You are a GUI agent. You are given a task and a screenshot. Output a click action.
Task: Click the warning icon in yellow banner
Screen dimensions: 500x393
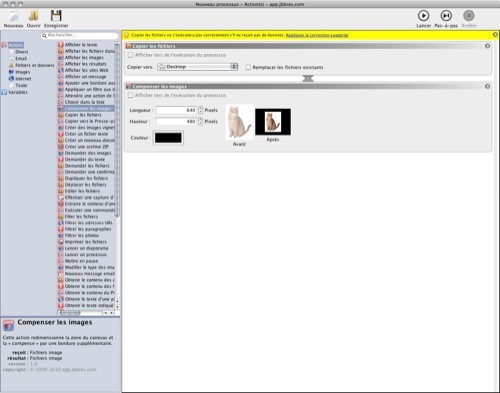(x=127, y=35)
